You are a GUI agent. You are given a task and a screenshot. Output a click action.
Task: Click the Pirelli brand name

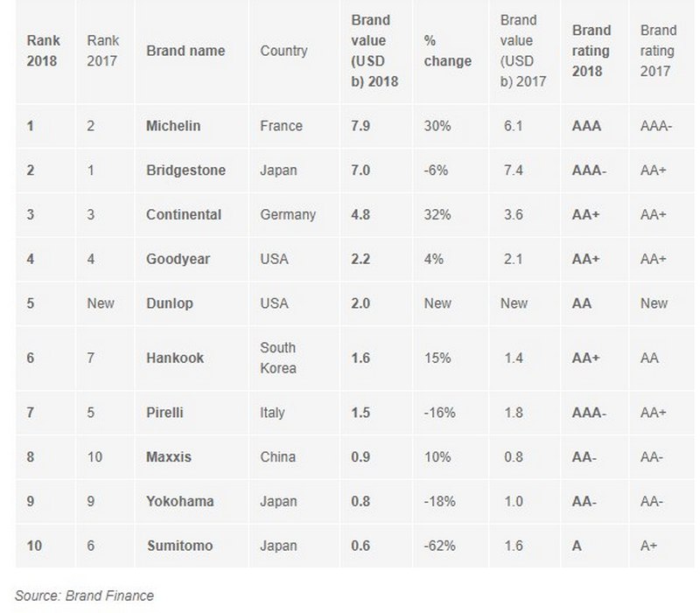(166, 413)
